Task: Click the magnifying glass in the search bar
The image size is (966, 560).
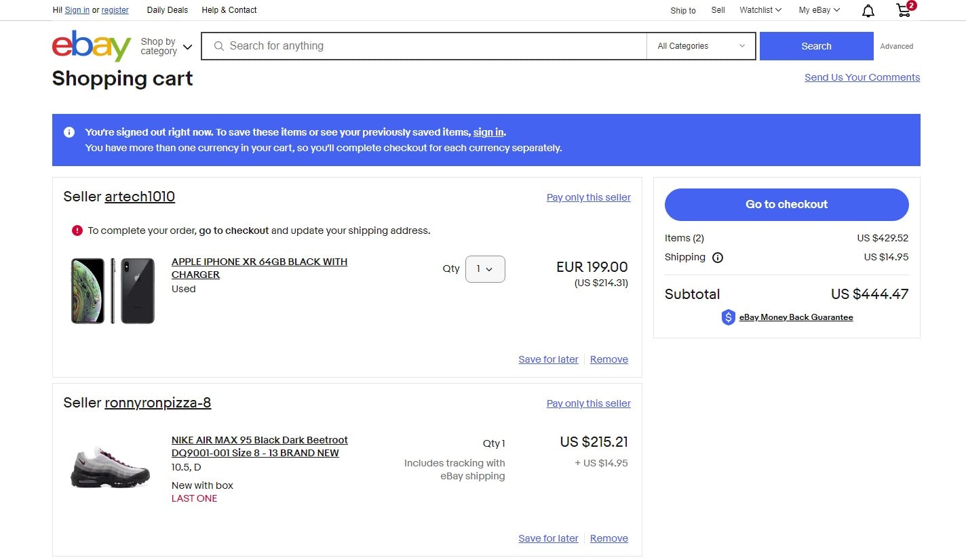Action: [218, 45]
